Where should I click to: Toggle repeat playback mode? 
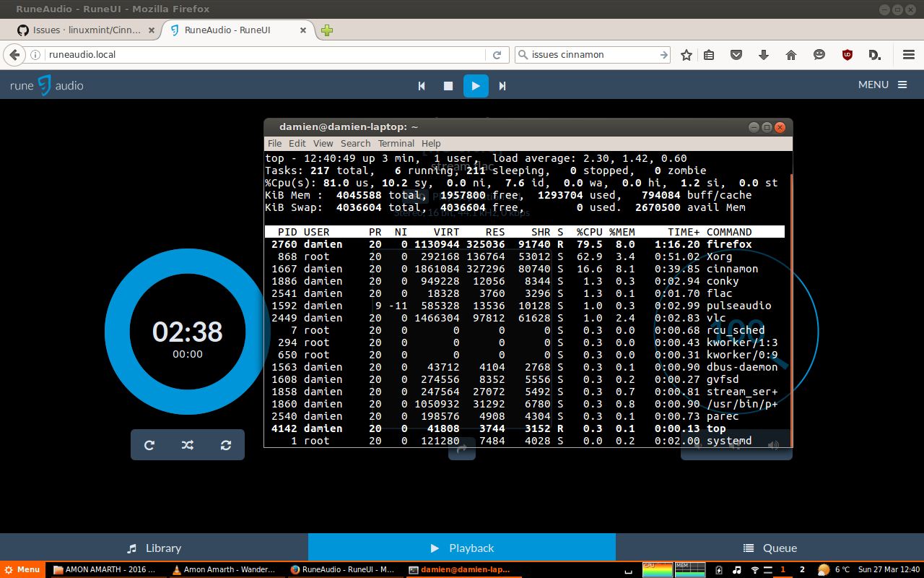pyautogui.click(x=149, y=445)
